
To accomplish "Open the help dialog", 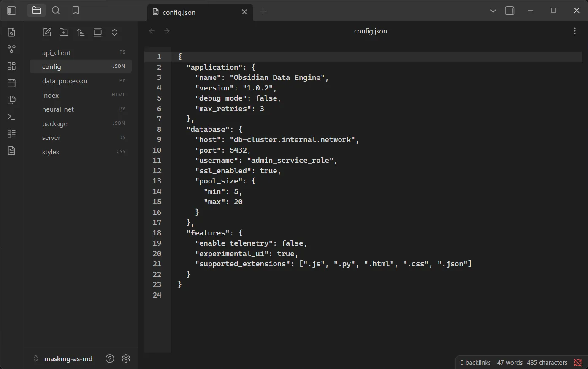I will [110, 358].
